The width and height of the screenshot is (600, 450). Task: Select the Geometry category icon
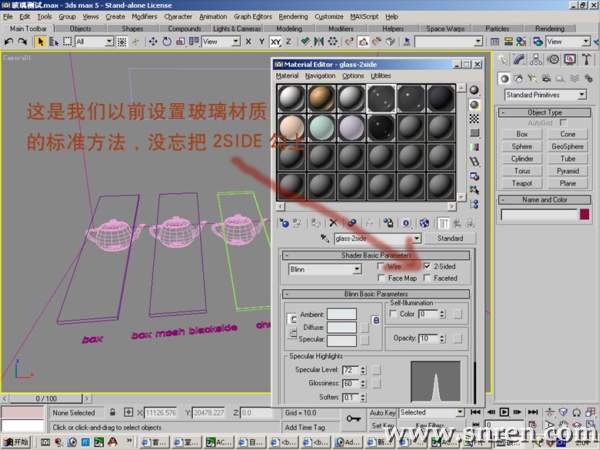click(505, 78)
